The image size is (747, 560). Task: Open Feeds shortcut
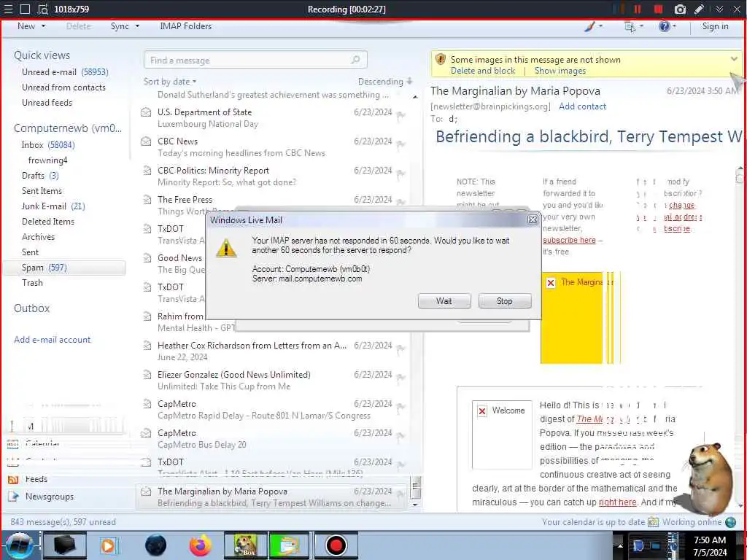(x=28, y=479)
